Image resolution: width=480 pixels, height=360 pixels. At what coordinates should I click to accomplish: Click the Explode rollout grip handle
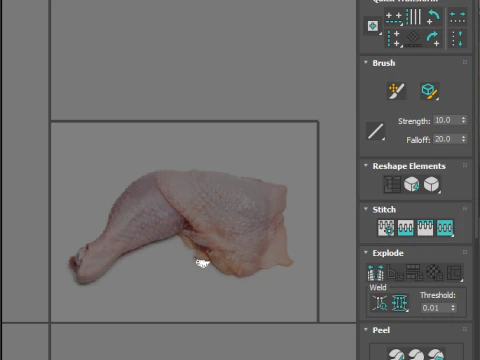pos(465,252)
